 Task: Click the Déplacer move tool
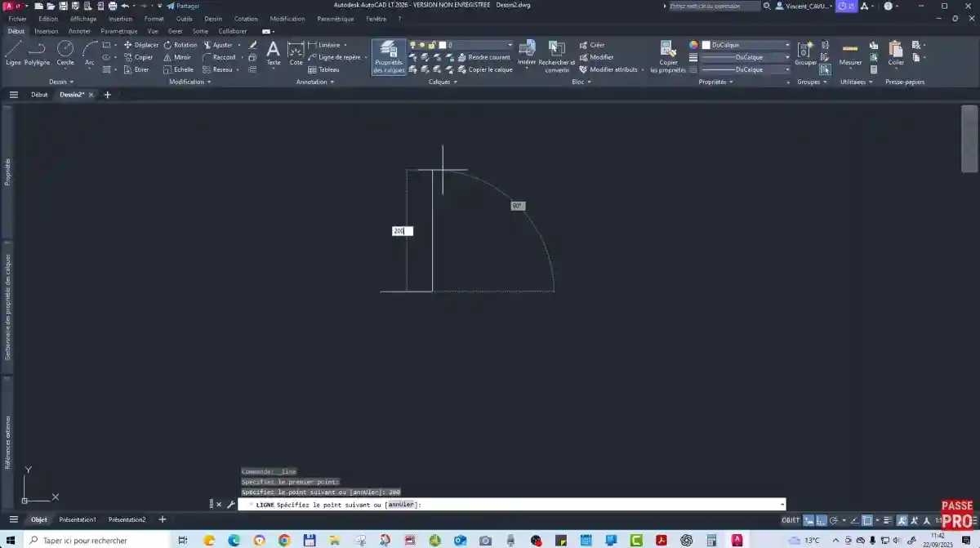141,45
